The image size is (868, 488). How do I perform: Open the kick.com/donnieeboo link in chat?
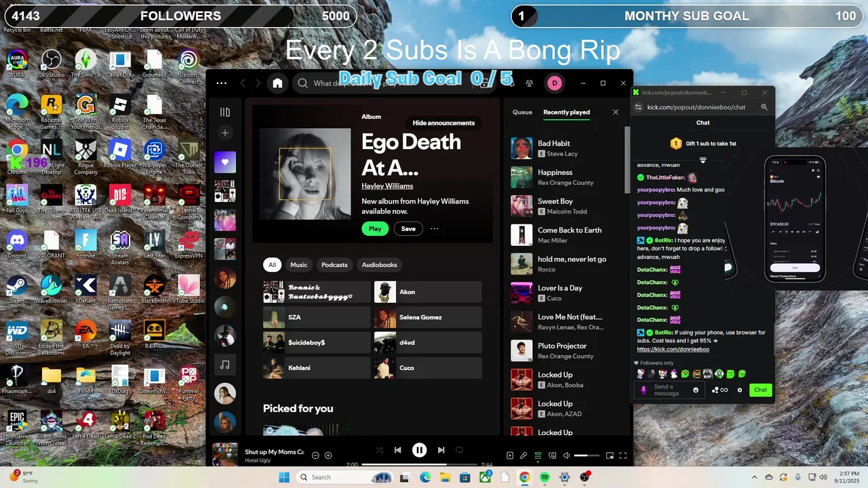(x=673, y=349)
